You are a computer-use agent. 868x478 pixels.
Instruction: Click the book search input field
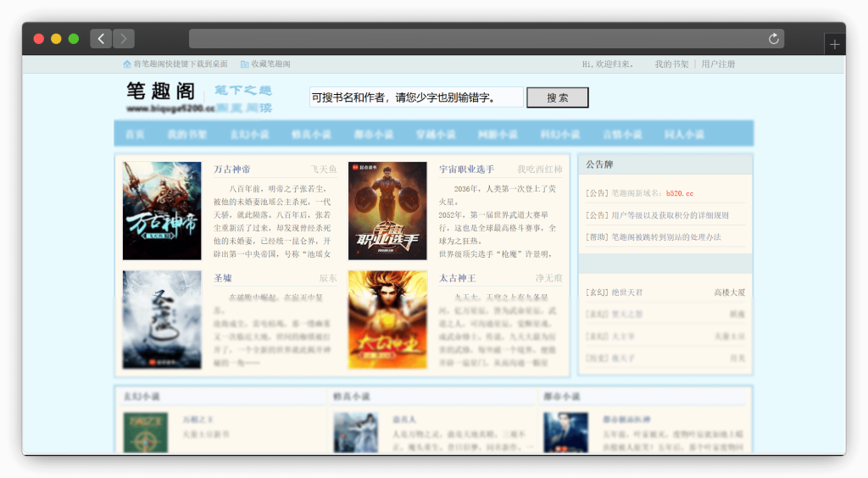(x=415, y=97)
